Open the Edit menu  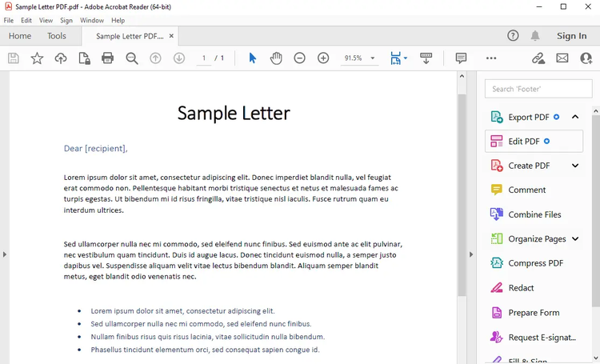tap(26, 20)
